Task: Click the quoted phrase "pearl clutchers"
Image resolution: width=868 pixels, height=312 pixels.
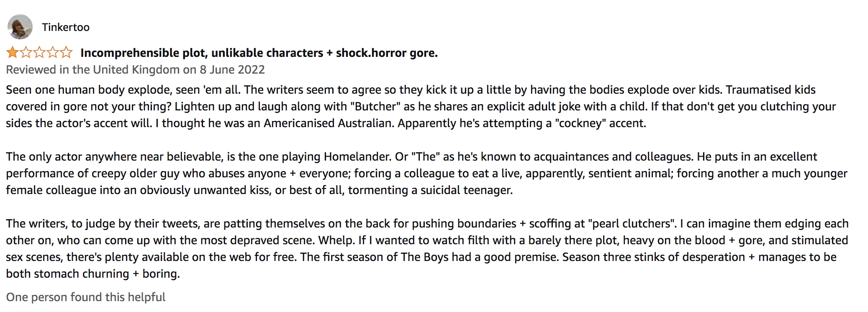Action: click(632, 223)
